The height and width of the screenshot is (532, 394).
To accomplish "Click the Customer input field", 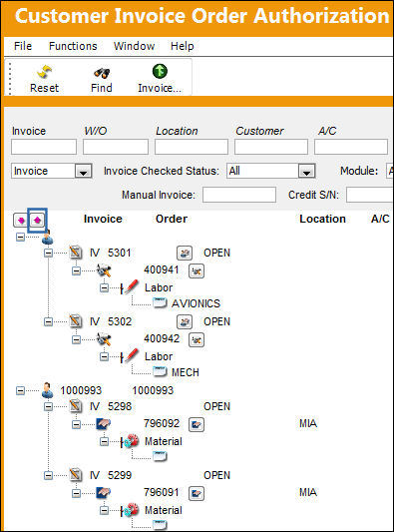I will [271, 147].
